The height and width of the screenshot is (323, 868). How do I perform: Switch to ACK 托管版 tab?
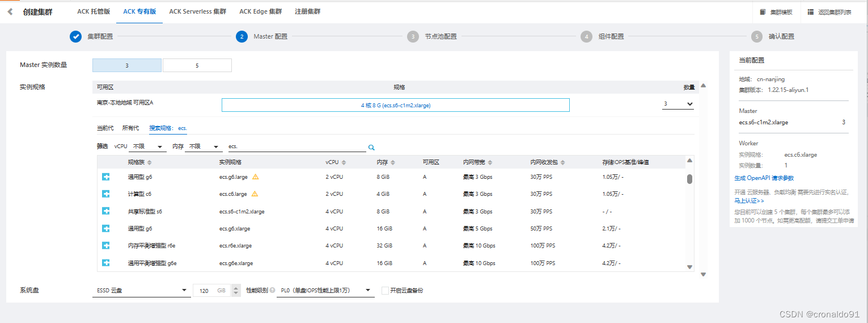click(x=94, y=11)
